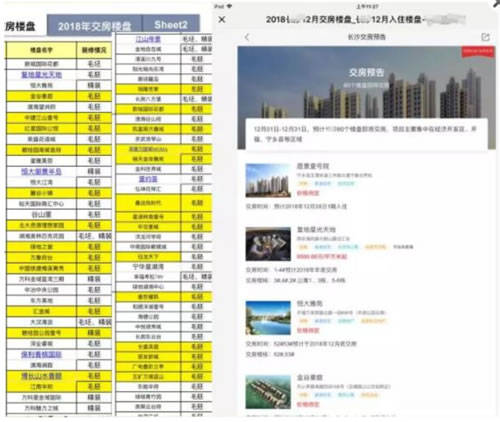Select the 楼盘名字 column header cell
The image size is (500, 422).
coord(41,50)
